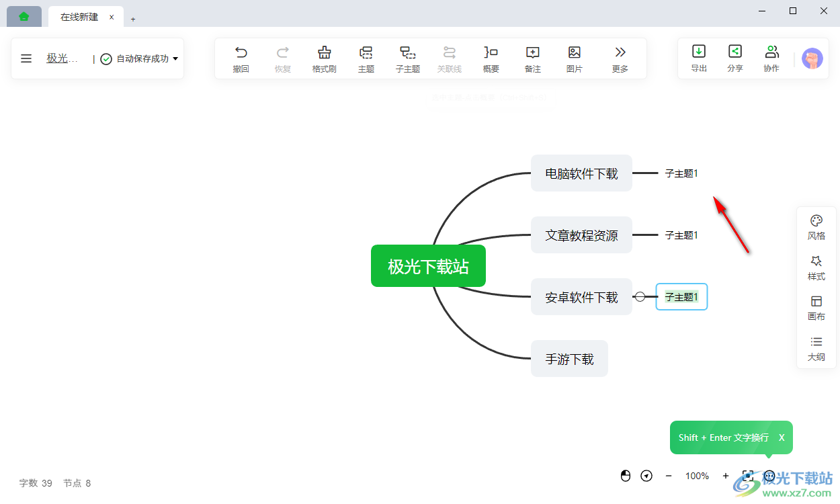
Task: Add a Note (备注)
Action: tap(533, 58)
